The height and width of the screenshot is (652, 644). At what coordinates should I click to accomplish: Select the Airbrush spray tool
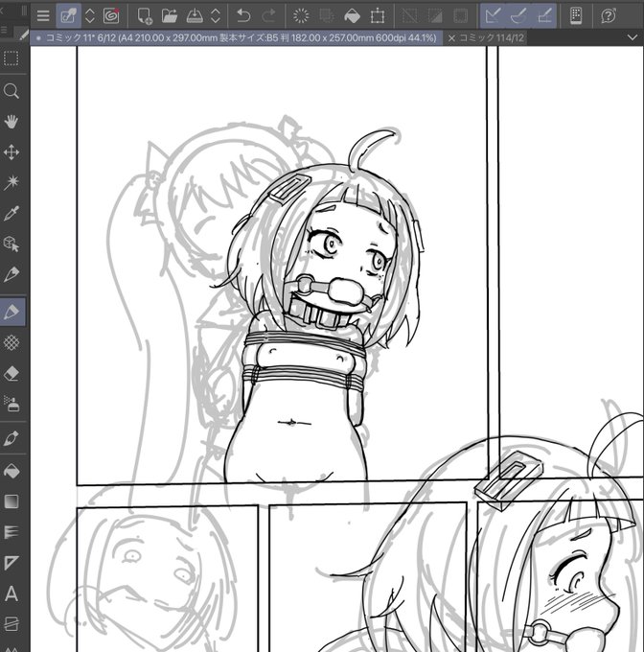click(11, 404)
